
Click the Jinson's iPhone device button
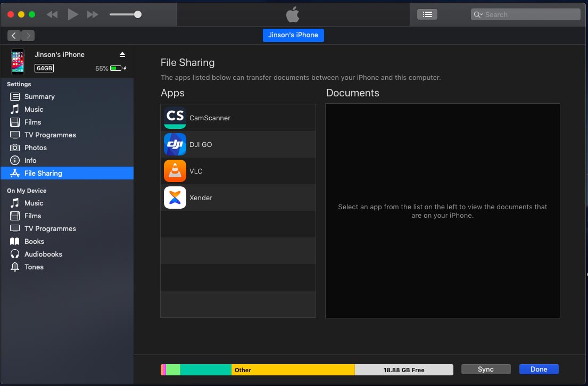click(x=293, y=35)
